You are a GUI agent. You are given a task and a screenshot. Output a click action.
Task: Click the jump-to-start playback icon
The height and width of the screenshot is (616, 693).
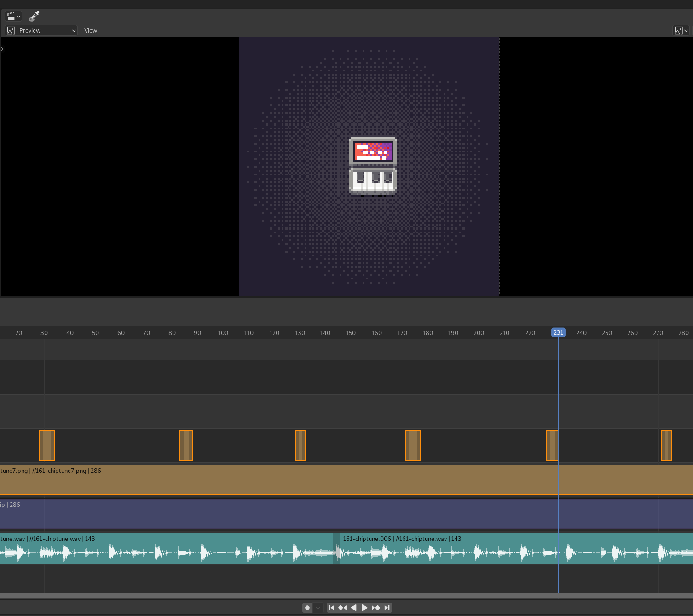(331, 607)
